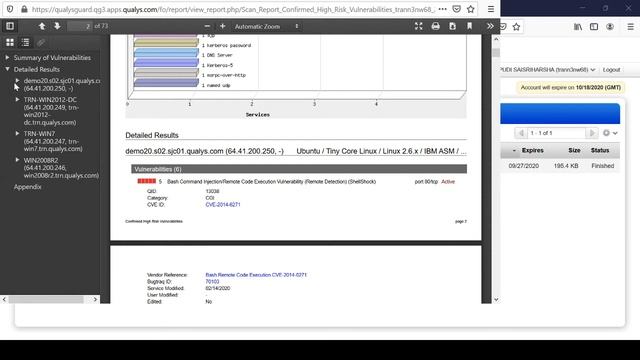Viewport: 640px width, 360px height.
Task: Expand Summary of Vulnerabilities outline
Action: point(7,58)
